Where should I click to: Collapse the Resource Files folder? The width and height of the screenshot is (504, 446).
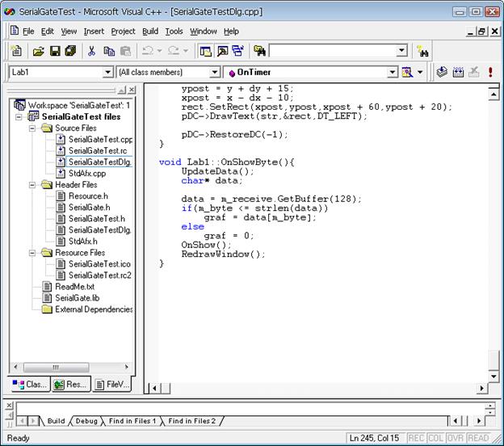tap(32, 253)
